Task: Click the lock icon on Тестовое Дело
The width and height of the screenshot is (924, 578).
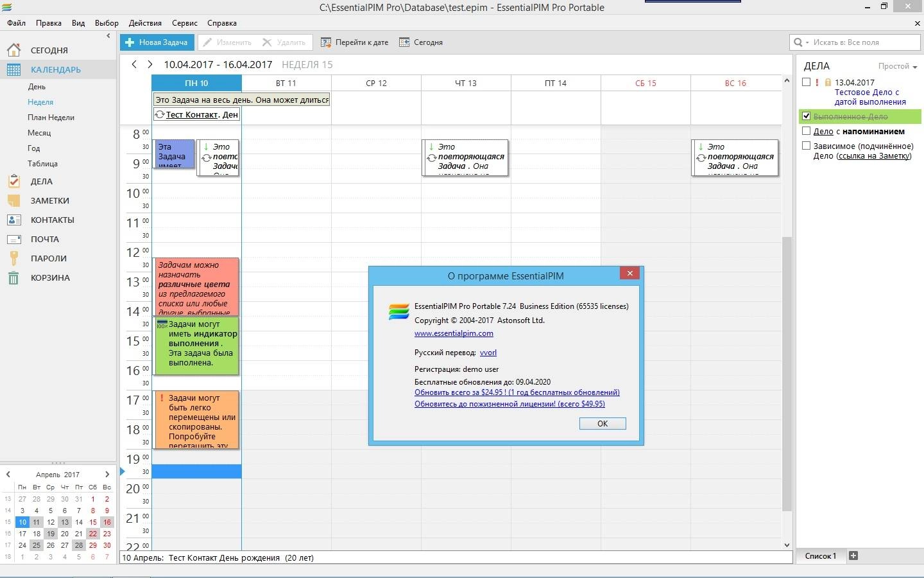Action: [828, 82]
